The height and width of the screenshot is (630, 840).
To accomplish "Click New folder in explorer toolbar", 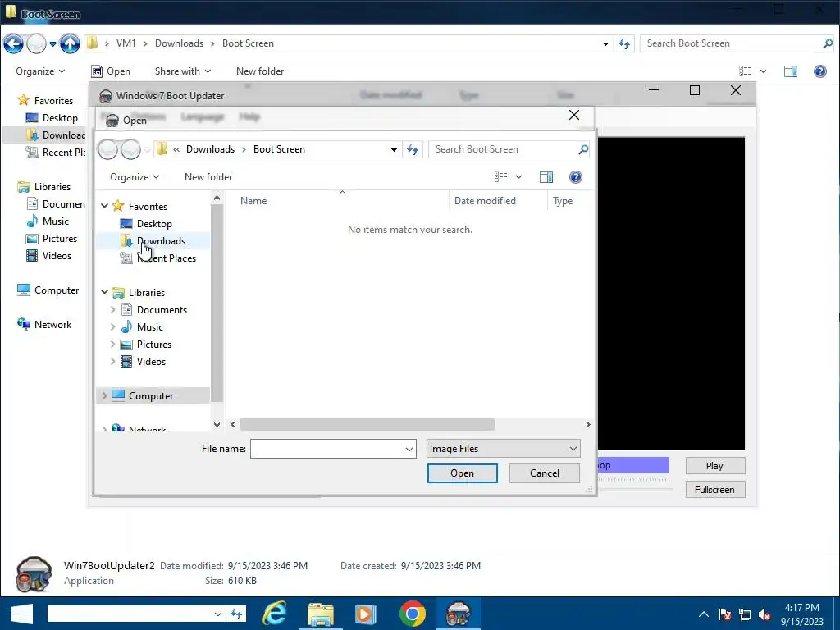I will pyautogui.click(x=260, y=71).
